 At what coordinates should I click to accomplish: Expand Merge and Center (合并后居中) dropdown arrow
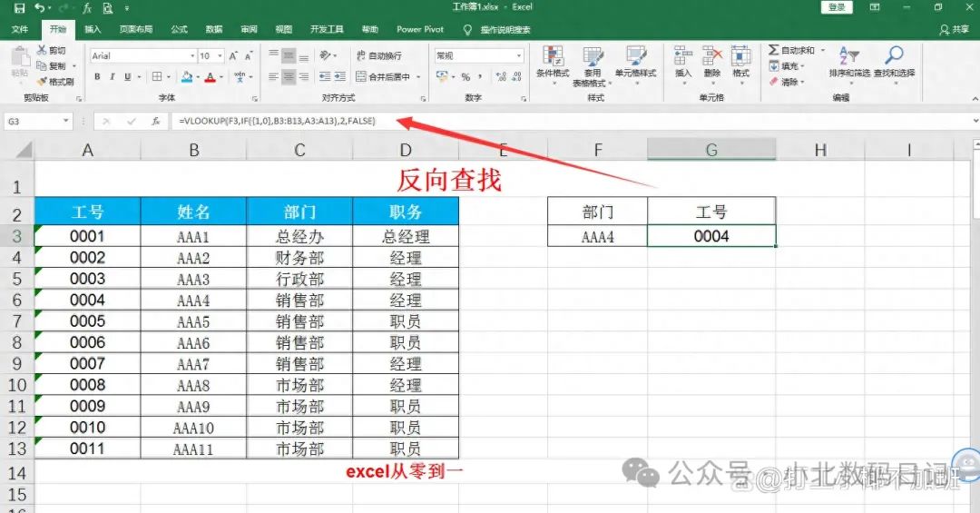pos(418,76)
